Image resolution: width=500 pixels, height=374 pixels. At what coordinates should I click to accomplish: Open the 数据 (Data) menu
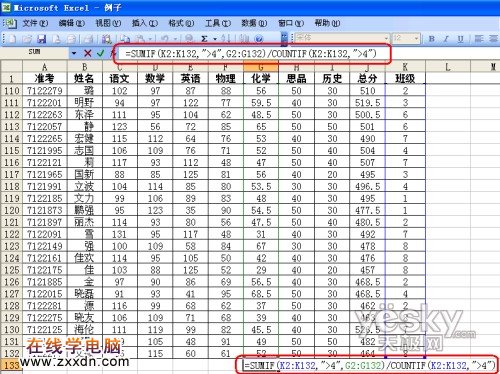[254, 23]
